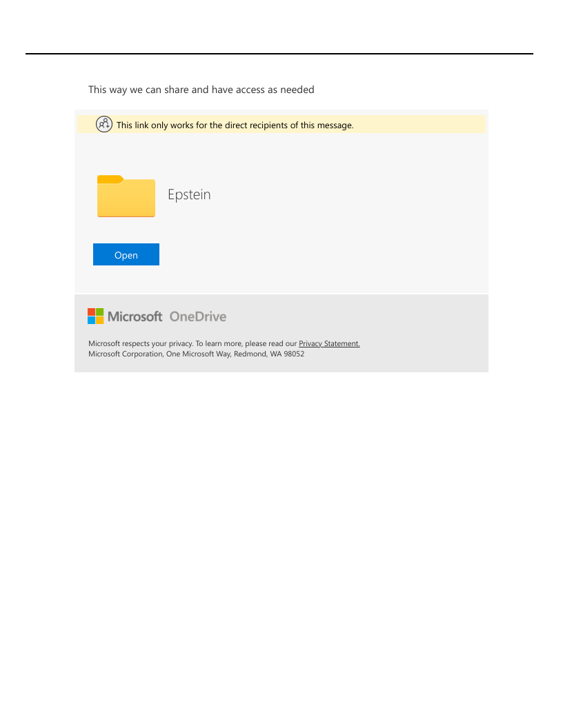
Task: Click the Epstein folder name text
Action: pos(189,194)
